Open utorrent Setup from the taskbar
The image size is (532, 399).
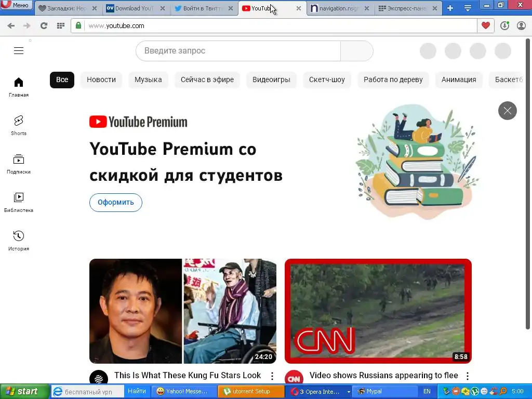pos(250,392)
